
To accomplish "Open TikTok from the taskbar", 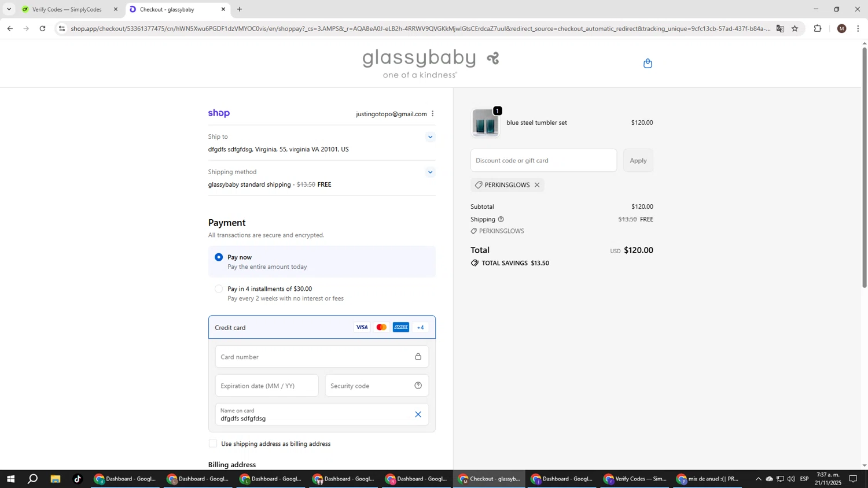I will pyautogui.click(x=78, y=479).
